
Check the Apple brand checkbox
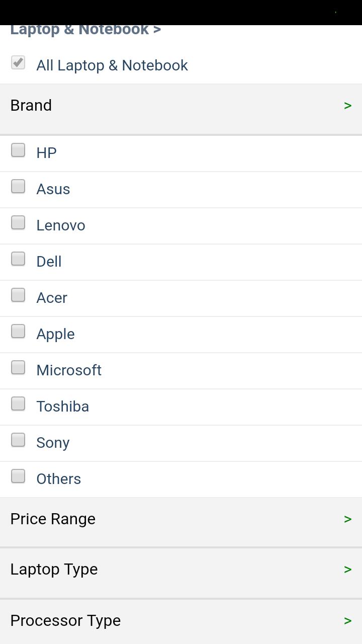pos(18,331)
